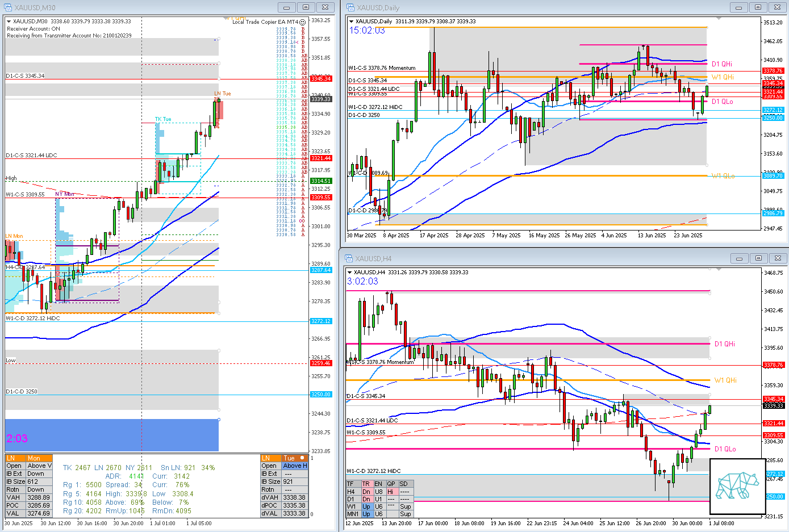
Task: Click the U1 cell in D1 row
Action: pos(379,499)
